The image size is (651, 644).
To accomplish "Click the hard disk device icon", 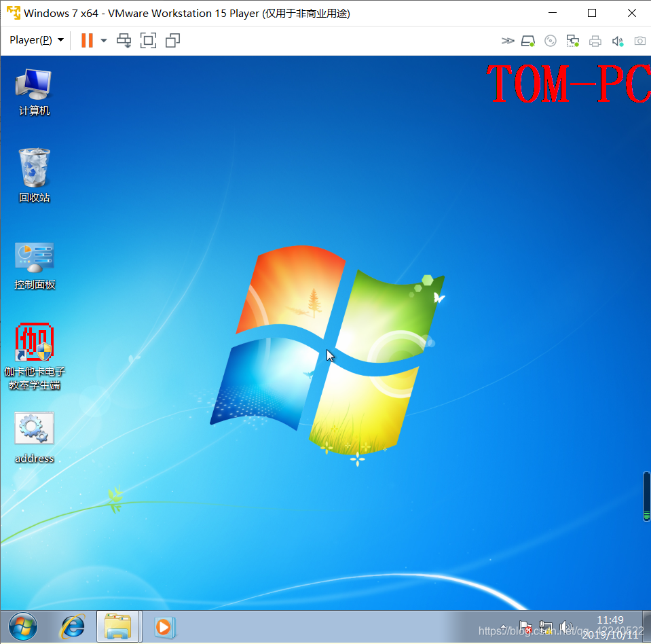I will click(527, 41).
